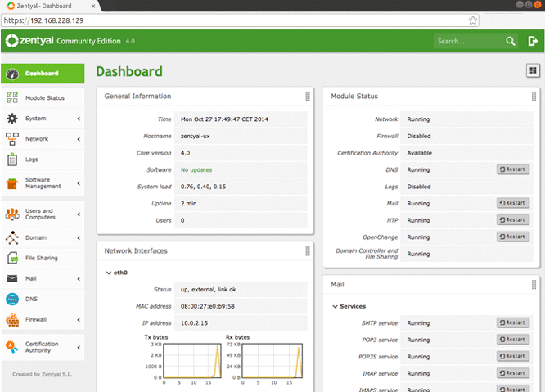Expand the Users and Computers submenu
This screenshot has height=392, width=545.
(79, 214)
